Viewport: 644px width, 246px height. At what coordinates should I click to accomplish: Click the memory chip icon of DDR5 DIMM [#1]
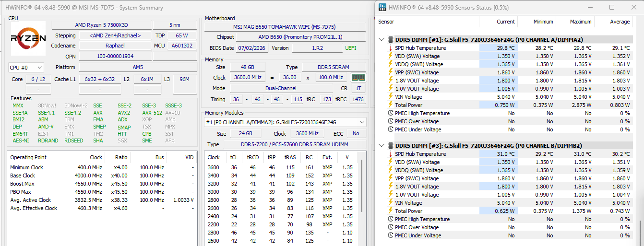click(x=390, y=40)
